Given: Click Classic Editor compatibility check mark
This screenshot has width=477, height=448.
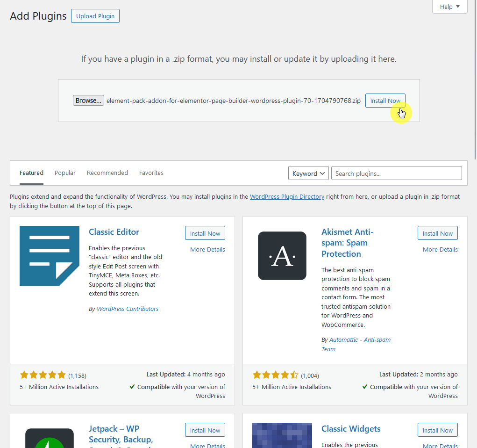Looking at the screenshot, I should [132, 387].
